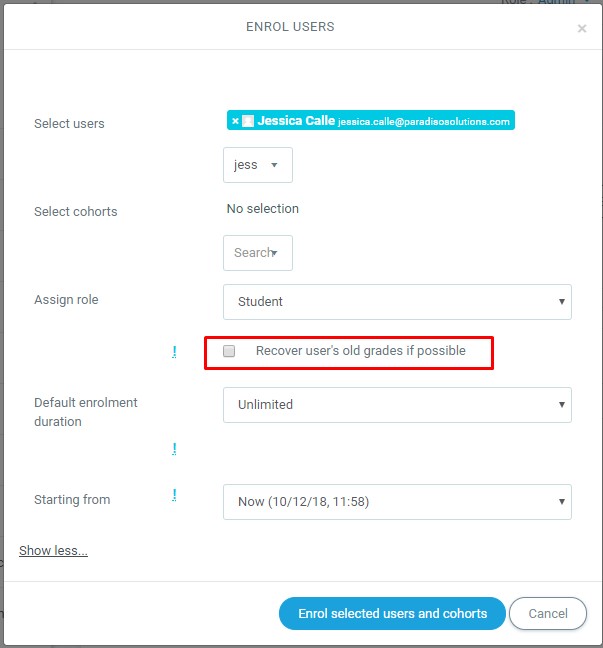Cancel the enrolment dialog
The height and width of the screenshot is (648, 603).
547,613
